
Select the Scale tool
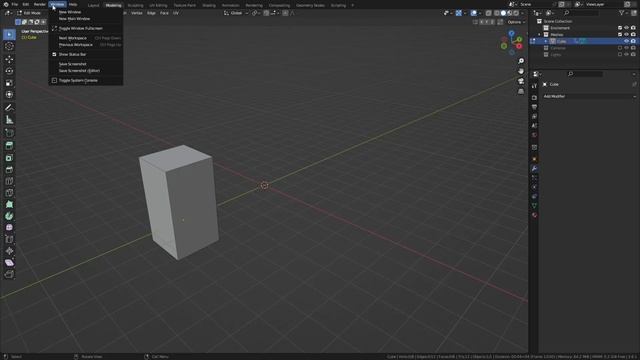[9, 83]
